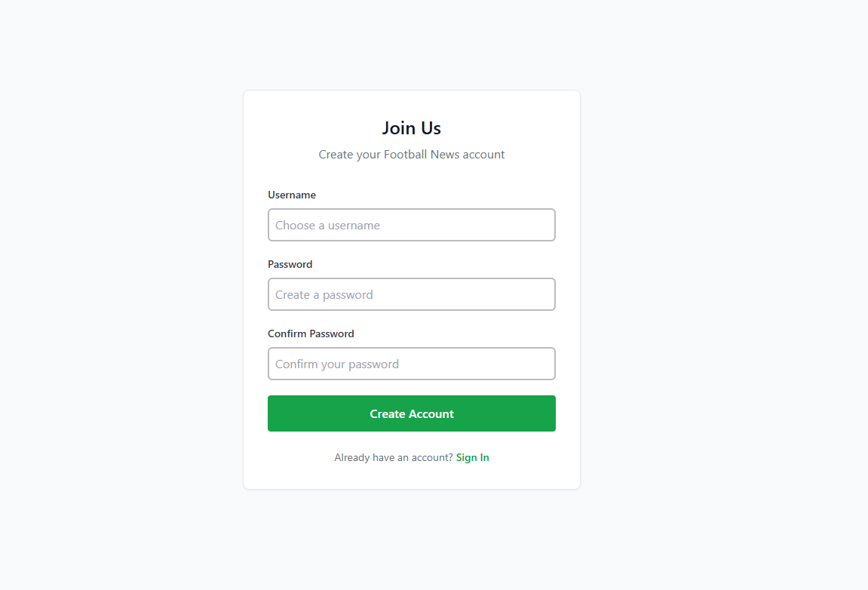Click the Username input field
868x590 pixels.
click(411, 225)
